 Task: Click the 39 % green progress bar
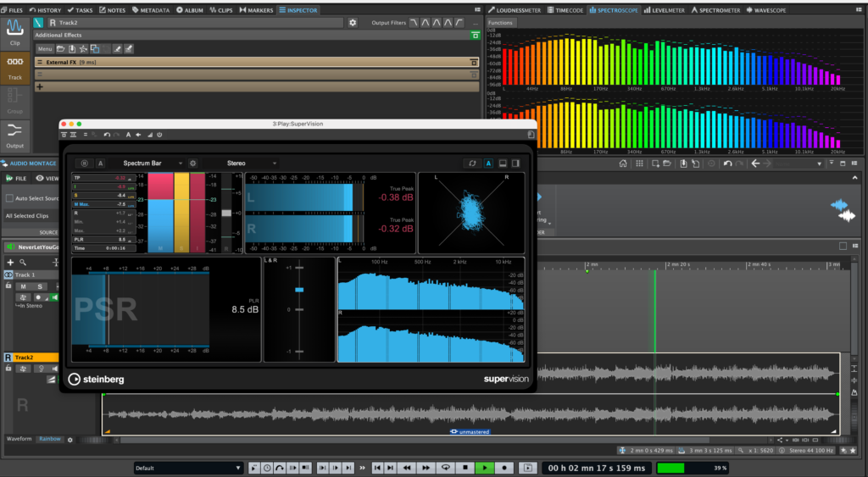point(692,469)
